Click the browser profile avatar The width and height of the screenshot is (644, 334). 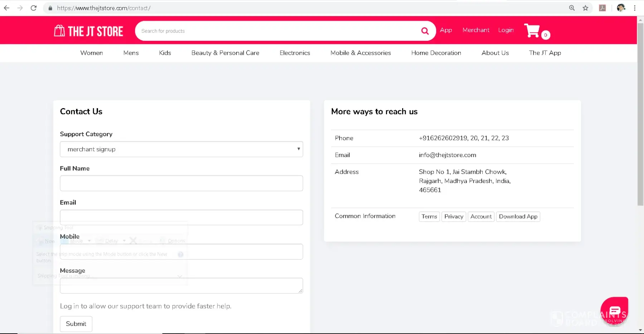[x=621, y=8]
